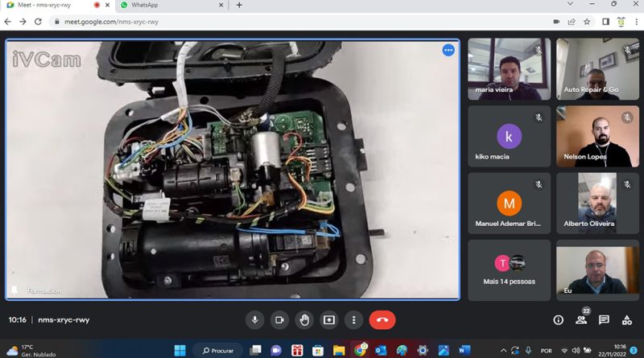
Task: Click the Mais 14 pessoas tile
Action: 509,270
